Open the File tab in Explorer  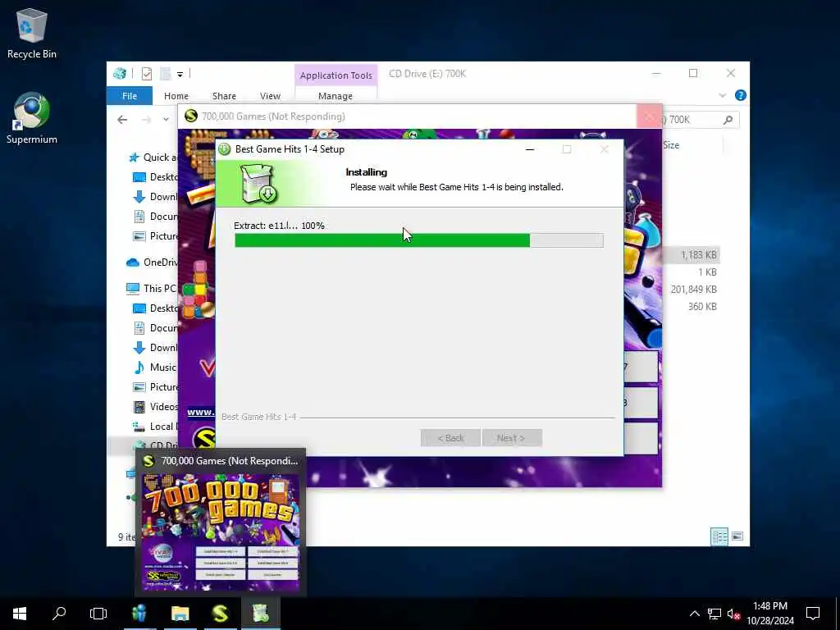[130, 96]
